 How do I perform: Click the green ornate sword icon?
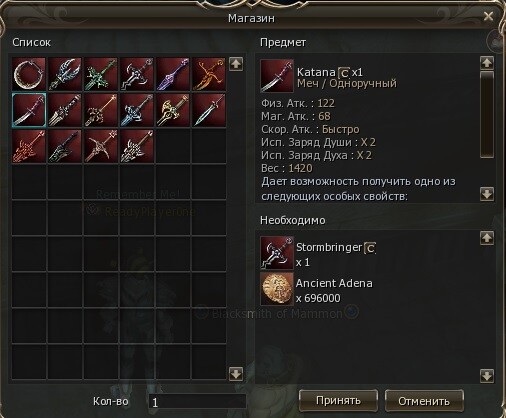tap(101, 74)
